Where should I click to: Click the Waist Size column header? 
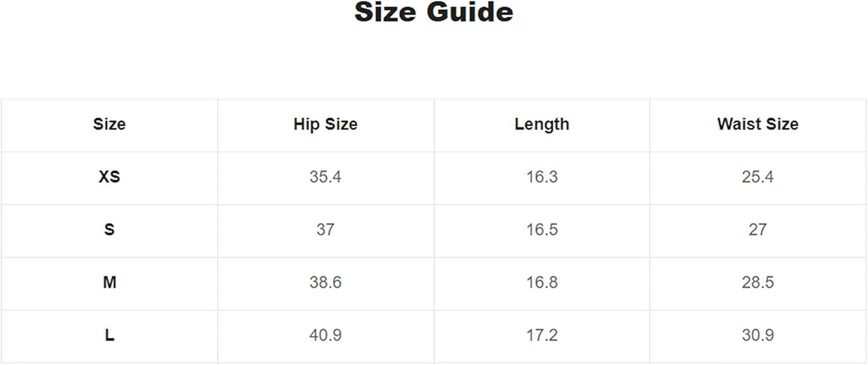(757, 124)
